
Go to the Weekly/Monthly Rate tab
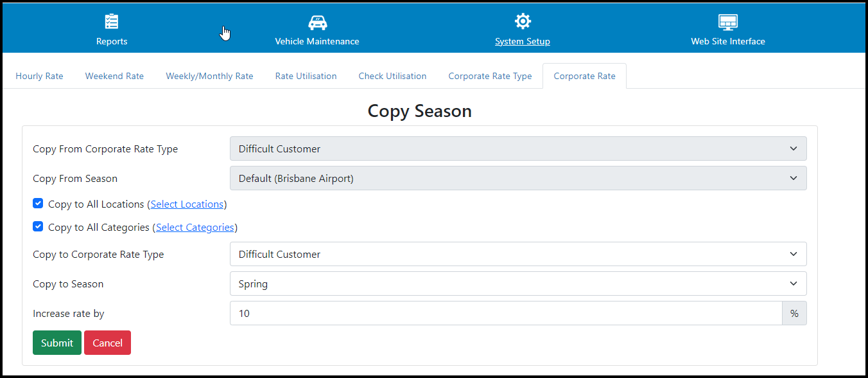click(209, 76)
